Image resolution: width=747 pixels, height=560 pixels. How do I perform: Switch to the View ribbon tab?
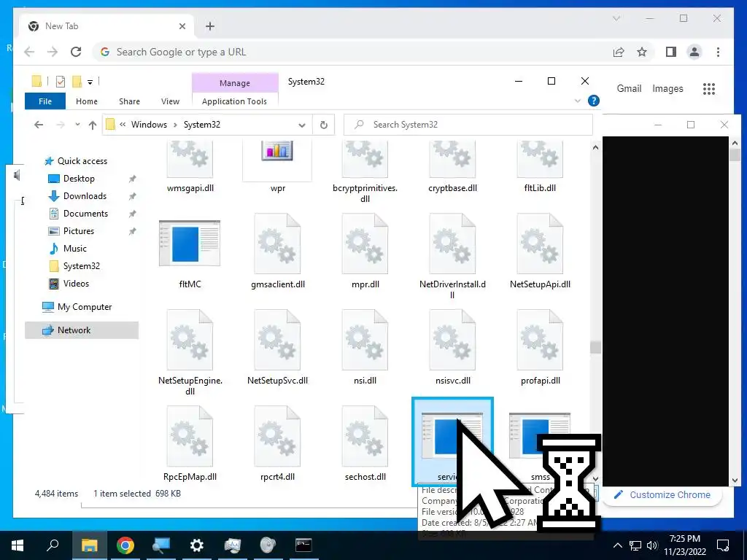(x=170, y=101)
